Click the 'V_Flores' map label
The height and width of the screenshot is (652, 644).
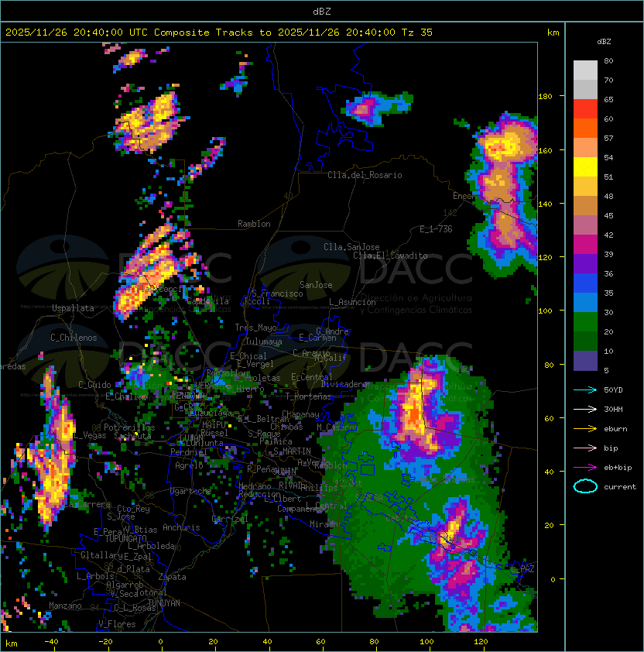point(117,624)
